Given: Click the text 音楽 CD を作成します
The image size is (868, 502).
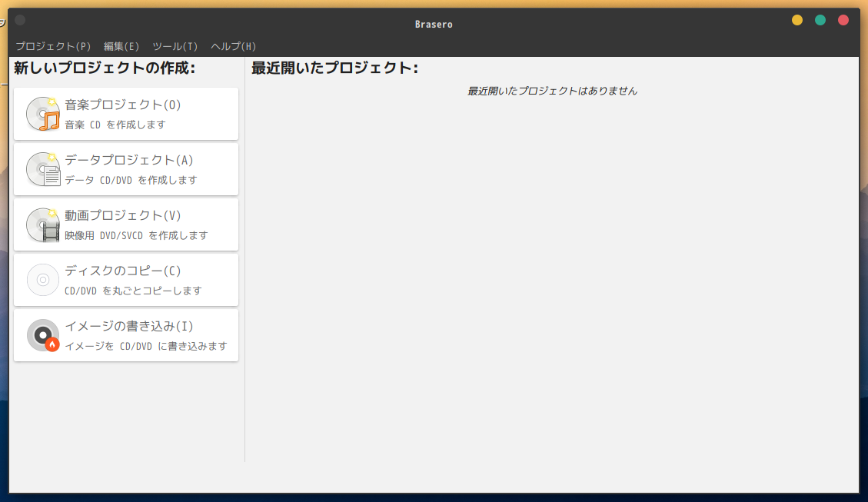Looking at the screenshot, I should 115,125.
